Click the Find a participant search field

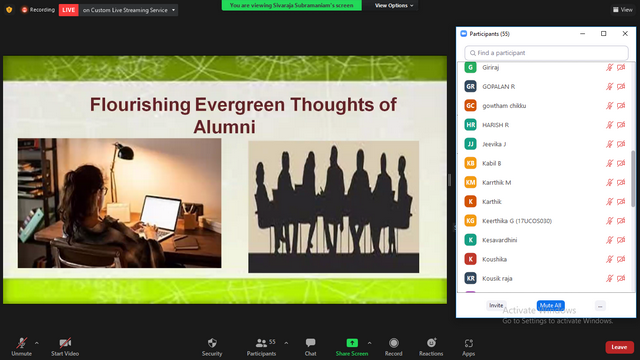[x=546, y=53]
